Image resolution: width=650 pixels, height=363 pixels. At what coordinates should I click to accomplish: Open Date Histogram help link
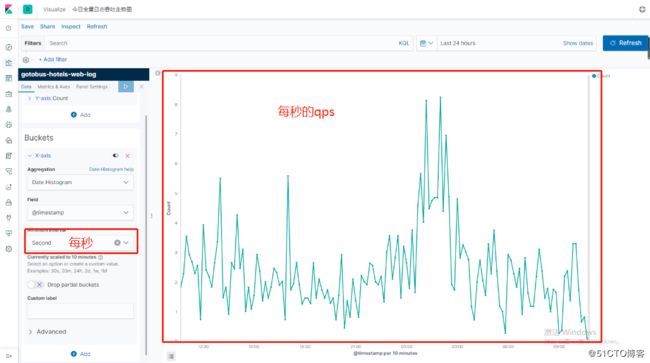coord(111,169)
